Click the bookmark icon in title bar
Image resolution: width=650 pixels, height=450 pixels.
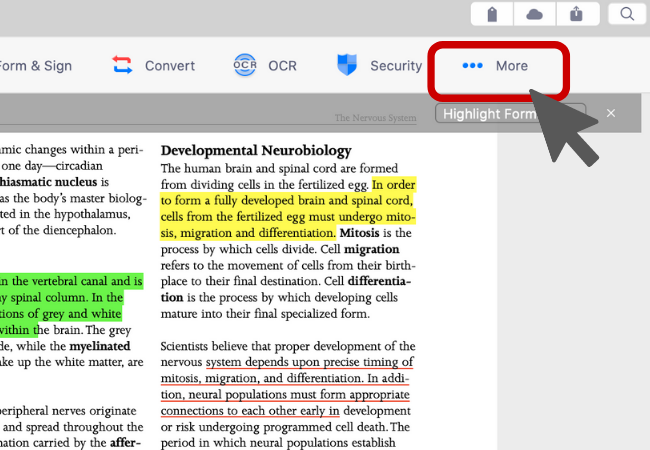(x=492, y=14)
